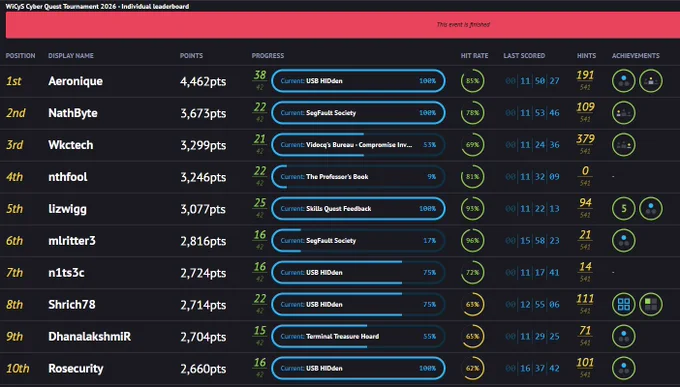Open lizwigg's player profile
Viewport: 680px width, 387px height.
pyautogui.click(x=67, y=209)
